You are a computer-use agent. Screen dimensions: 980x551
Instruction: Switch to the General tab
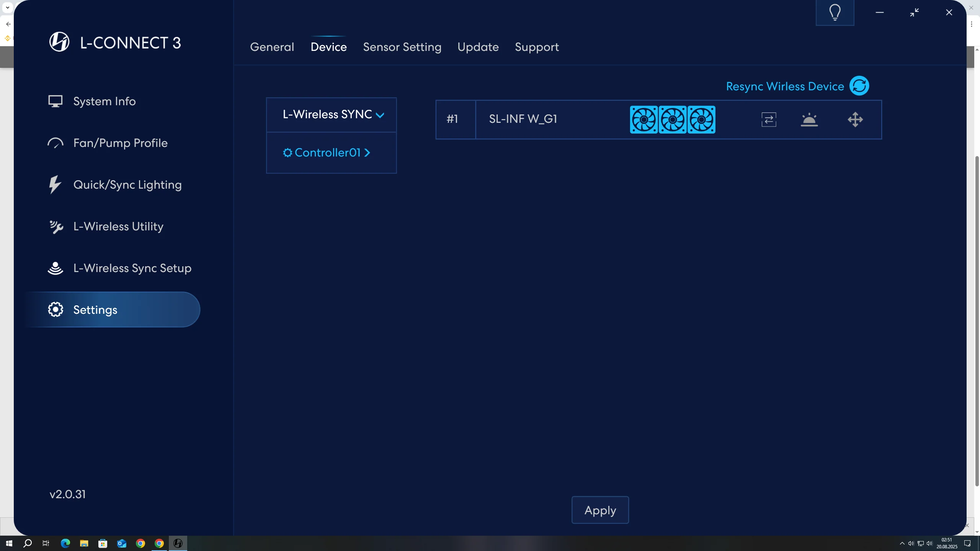point(272,47)
